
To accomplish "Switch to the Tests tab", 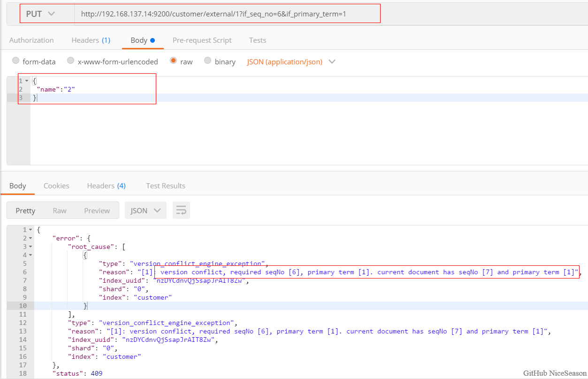I will [x=258, y=40].
